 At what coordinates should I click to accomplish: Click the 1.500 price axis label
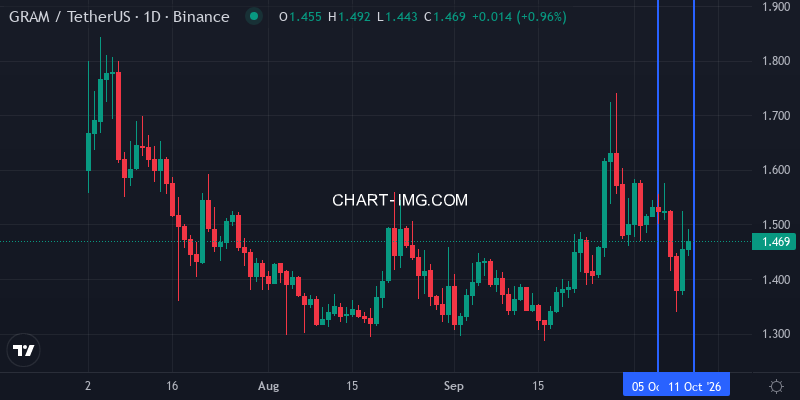click(776, 224)
